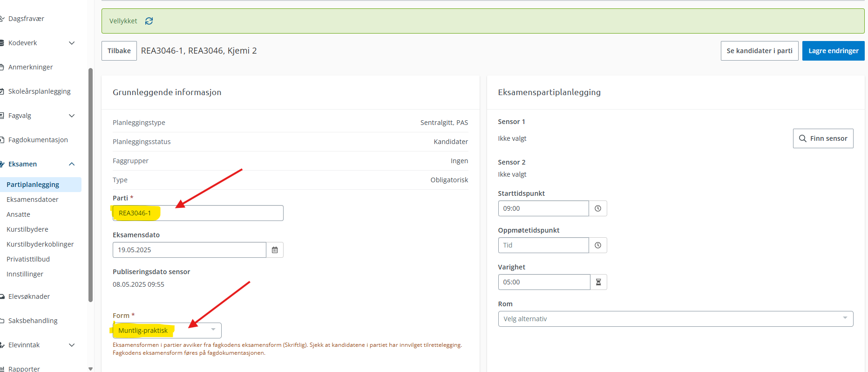Open Eksamensdatoer in the sidebar

tap(33, 200)
